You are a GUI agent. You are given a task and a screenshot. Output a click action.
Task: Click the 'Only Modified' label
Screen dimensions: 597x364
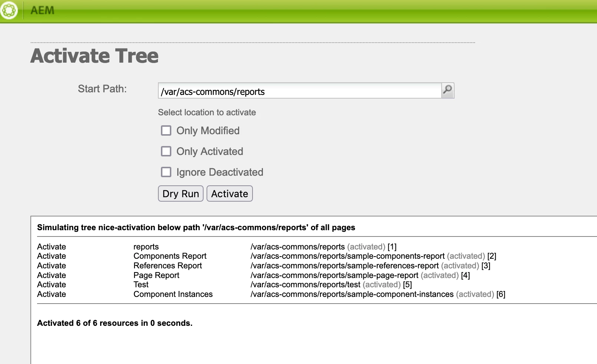[x=208, y=130]
